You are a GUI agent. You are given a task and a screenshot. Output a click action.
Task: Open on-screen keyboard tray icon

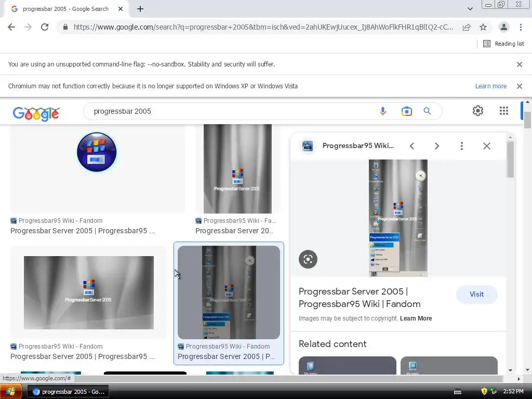click(x=458, y=392)
